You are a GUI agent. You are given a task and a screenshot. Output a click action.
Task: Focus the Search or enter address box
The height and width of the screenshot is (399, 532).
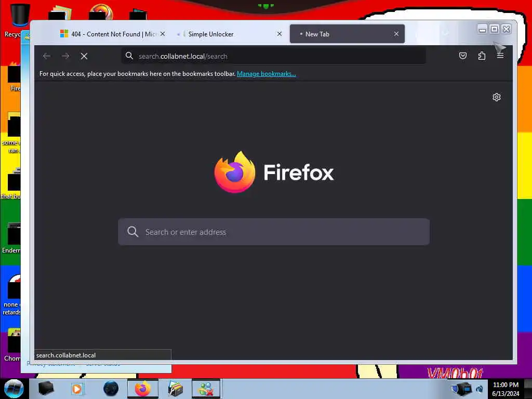click(x=273, y=232)
